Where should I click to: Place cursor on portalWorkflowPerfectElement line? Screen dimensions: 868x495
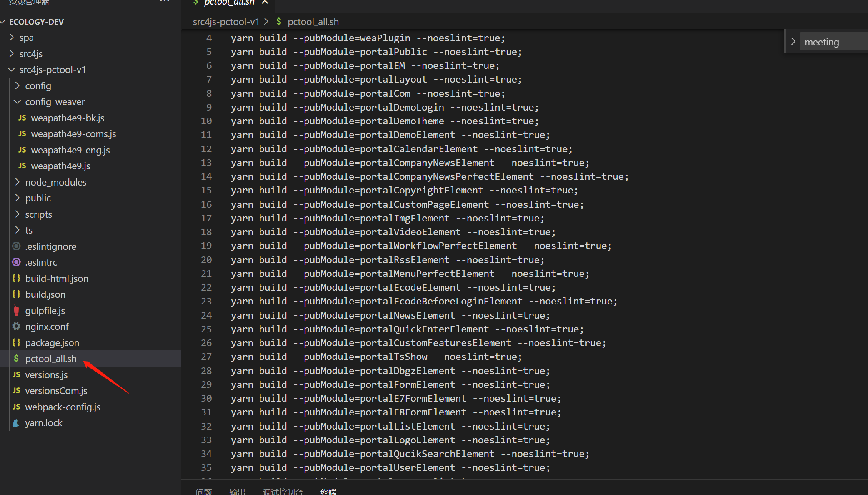coord(421,246)
